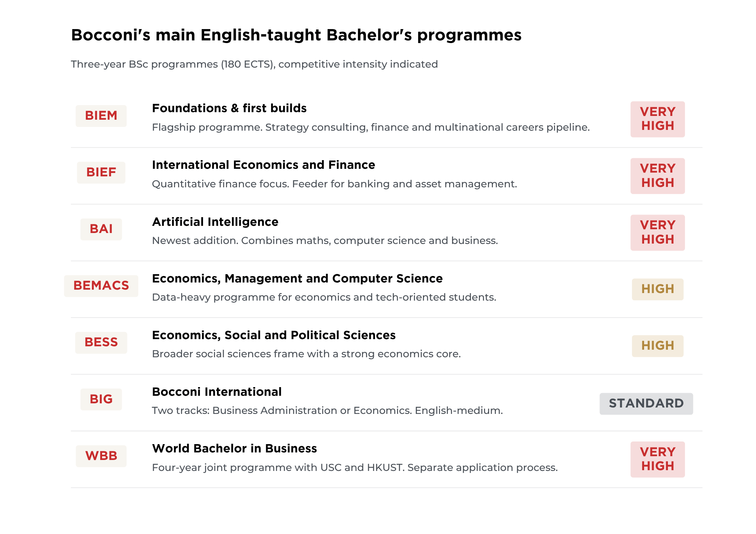
Task: Click VERY HIGH badge beside Artificial Intelligence
Action: pyautogui.click(x=657, y=233)
